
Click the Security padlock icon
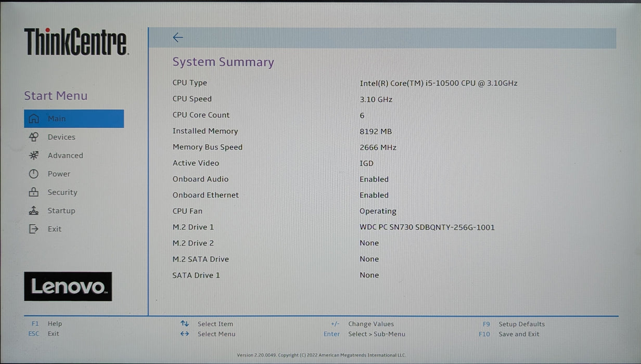coord(34,192)
